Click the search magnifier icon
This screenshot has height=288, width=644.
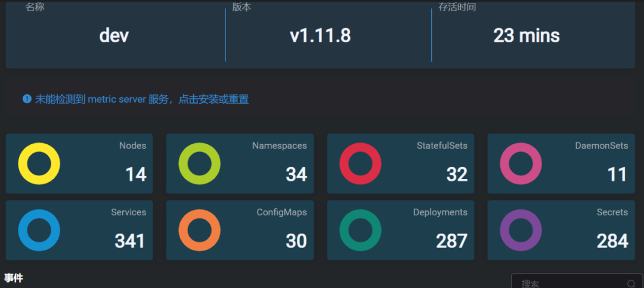[x=631, y=284]
